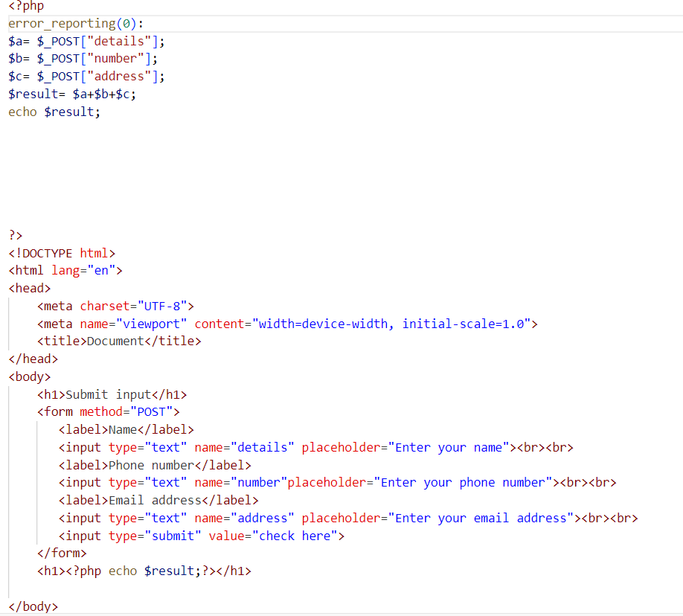Image resolution: width=683 pixels, height=616 pixels.
Task: Click the input name="number" line
Action: click(x=338, y=483)
